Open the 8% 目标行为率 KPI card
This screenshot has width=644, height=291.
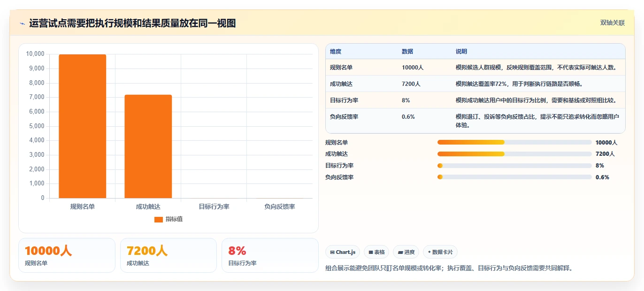pos(270,255)
